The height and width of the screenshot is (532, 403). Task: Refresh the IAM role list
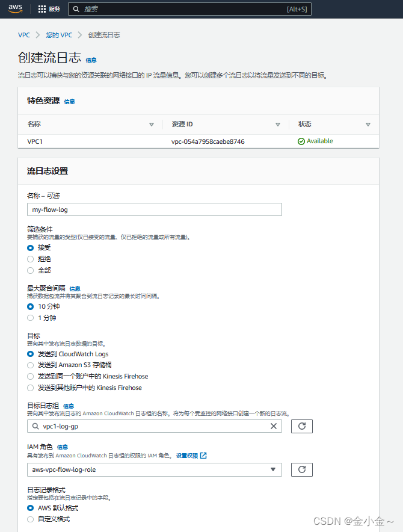click(x=301, y=469)
